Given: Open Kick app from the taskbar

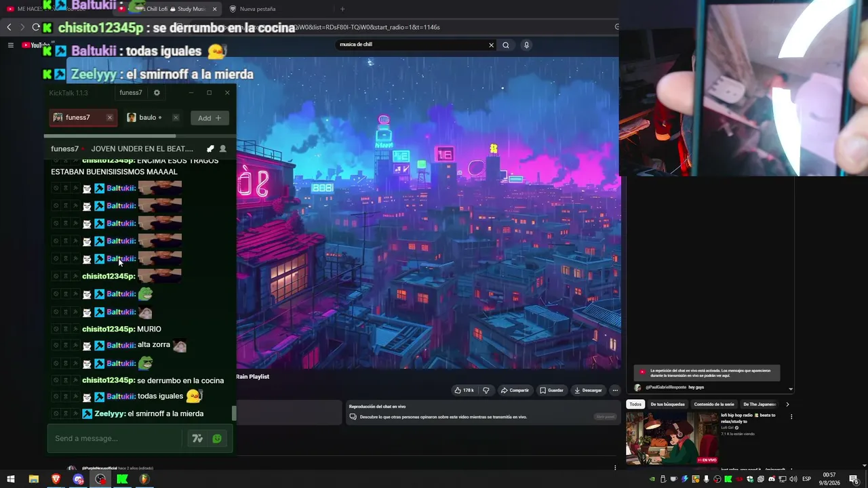Looking at the screenshot, I should [122, 479].
